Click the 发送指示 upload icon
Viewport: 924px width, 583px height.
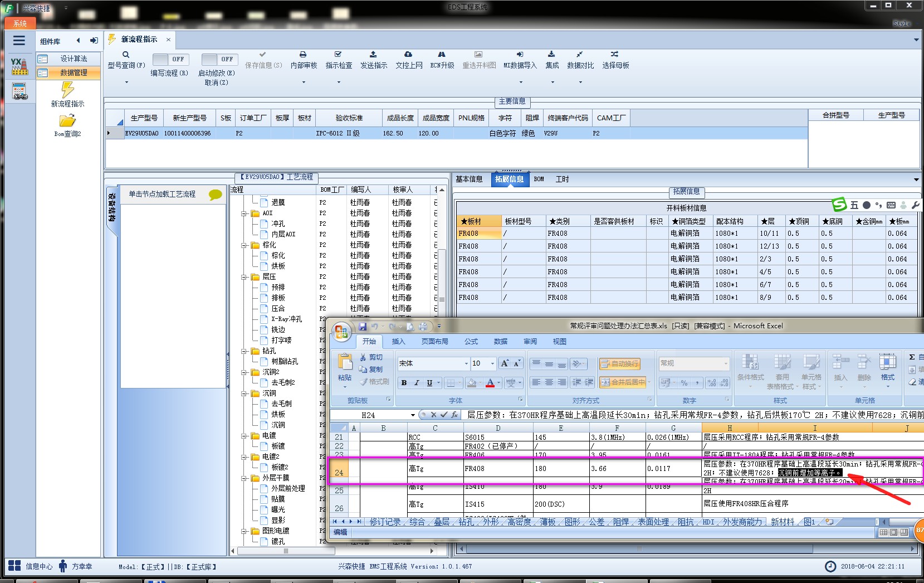click(x=373, y=55)
